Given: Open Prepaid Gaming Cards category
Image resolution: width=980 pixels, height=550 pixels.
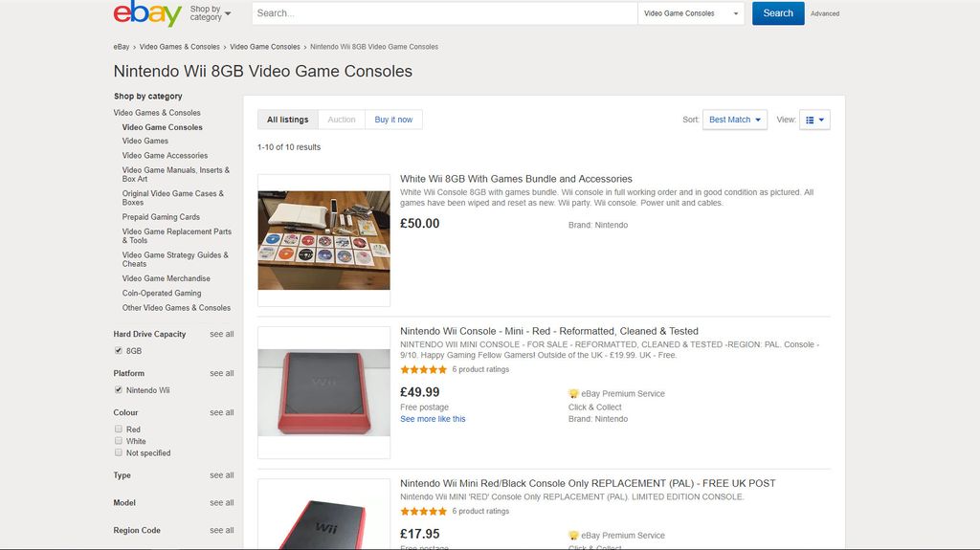Looking at the screenshot, I should [161, 217].
